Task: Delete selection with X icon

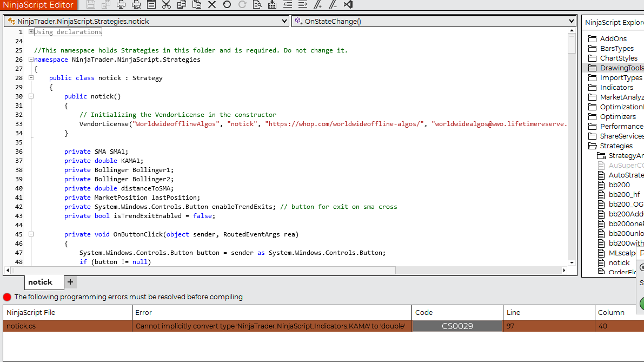Action: tap(212, 4)
